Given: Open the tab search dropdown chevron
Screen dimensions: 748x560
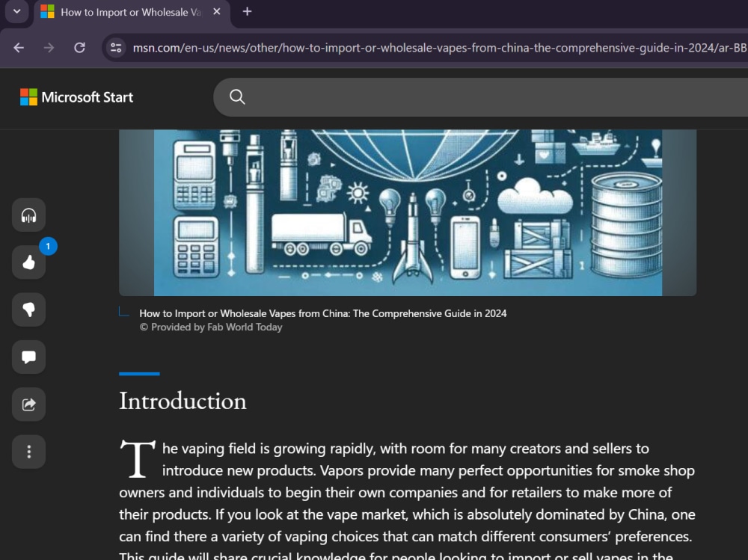Looking at the screenshot, I should click(16, 11).
